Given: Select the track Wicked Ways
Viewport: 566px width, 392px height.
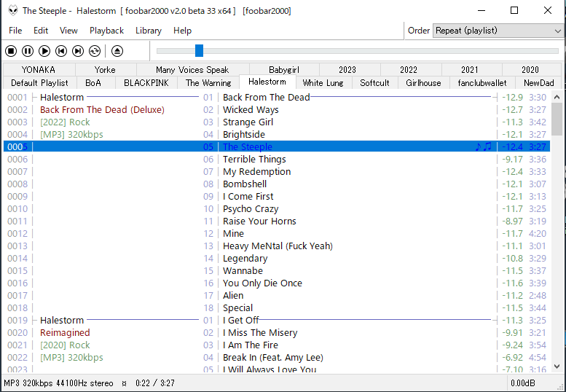Looking at the screenshot, I should click(251, 110).
